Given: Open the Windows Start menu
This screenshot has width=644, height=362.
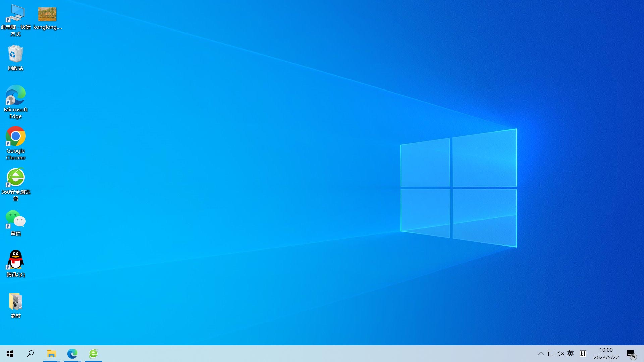Looking at the screenshot, I should 10,354.
